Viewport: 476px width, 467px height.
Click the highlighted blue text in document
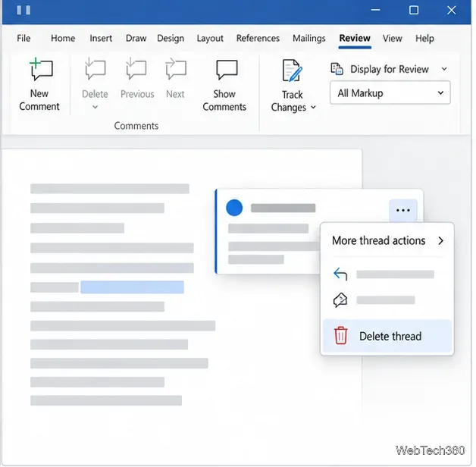point(132,287)
